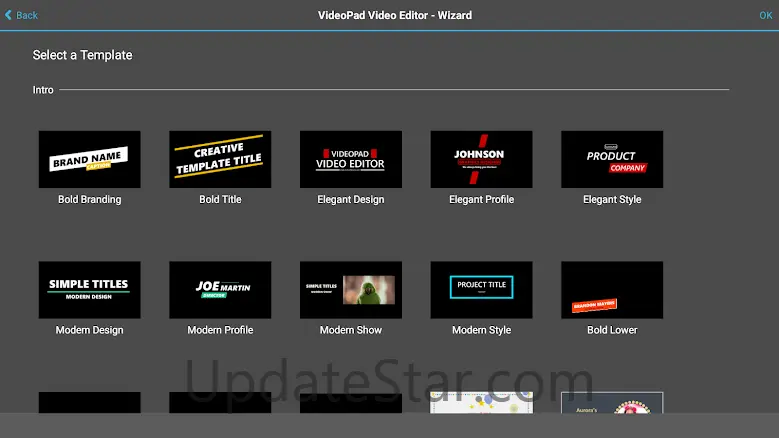Click the Back text link
The image size is (779, 438).
[27, 15]
